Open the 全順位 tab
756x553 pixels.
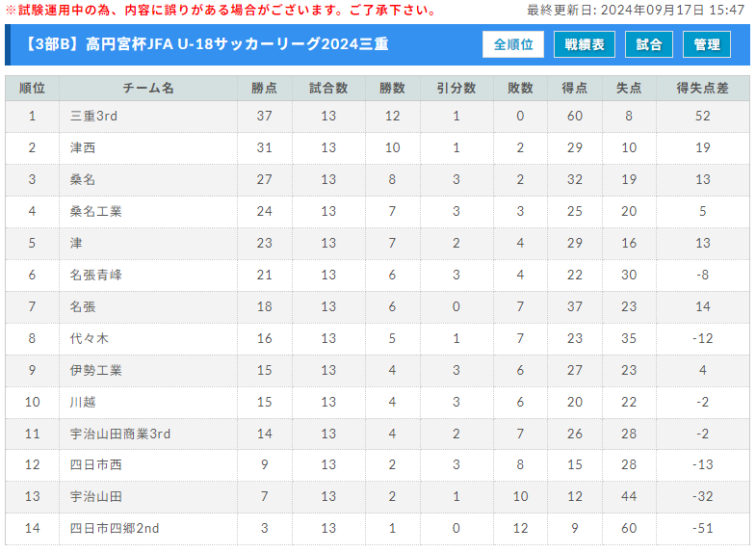[513, 44]
